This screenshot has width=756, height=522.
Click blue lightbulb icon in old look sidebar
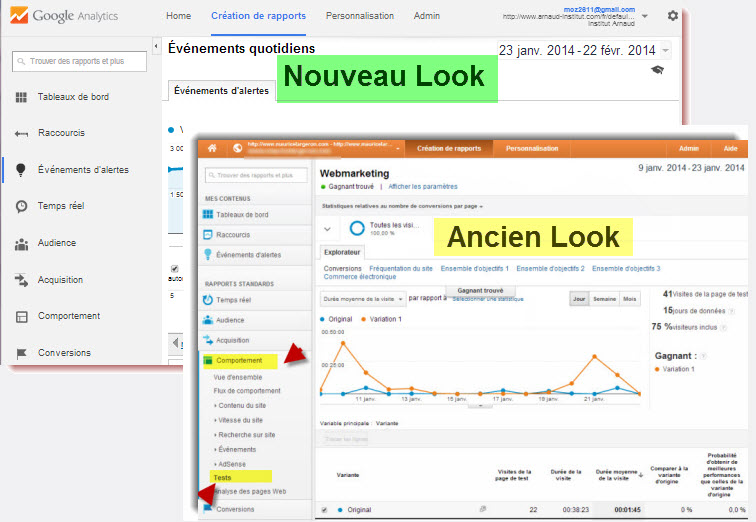208,254
